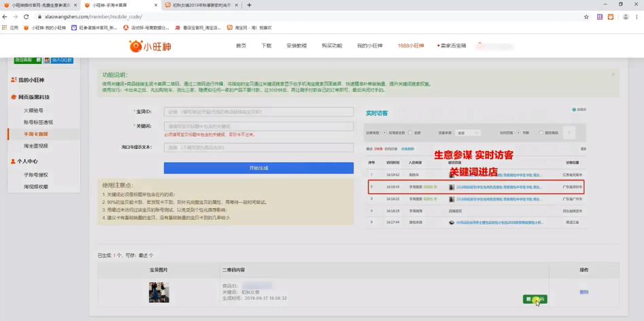Open 安装教程 in the navigation
The width and height of the screenshot is (644, 321).
point(296,46)
